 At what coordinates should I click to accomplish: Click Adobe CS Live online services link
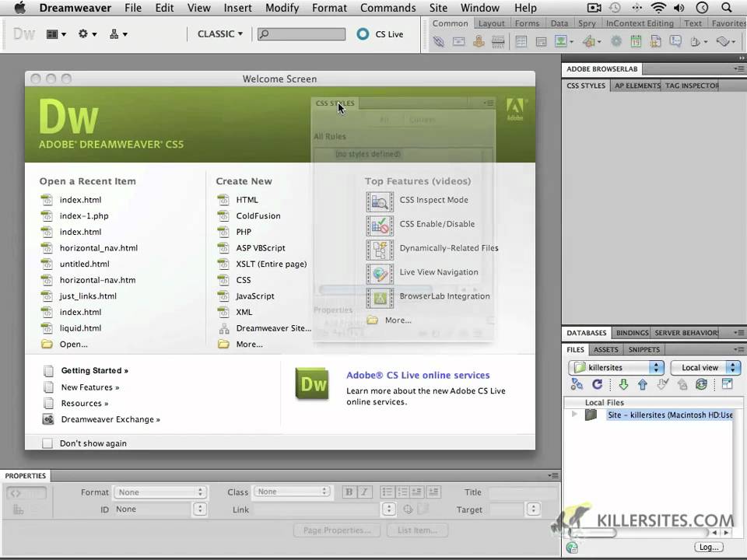[x=418, y=375]
